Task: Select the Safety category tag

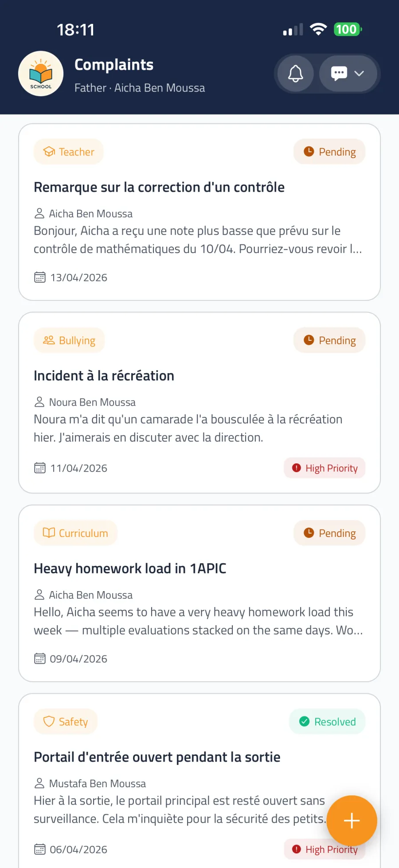Action: point(66,722)
